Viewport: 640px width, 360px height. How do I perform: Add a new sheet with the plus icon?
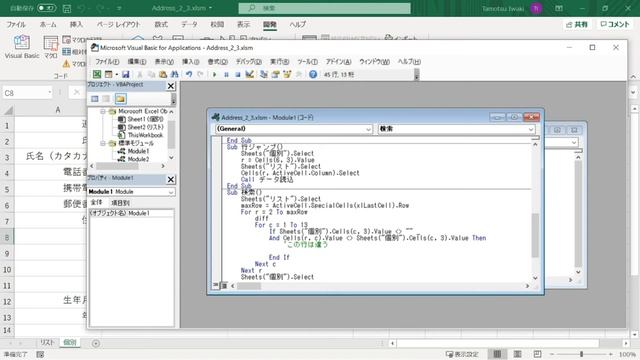96,343
